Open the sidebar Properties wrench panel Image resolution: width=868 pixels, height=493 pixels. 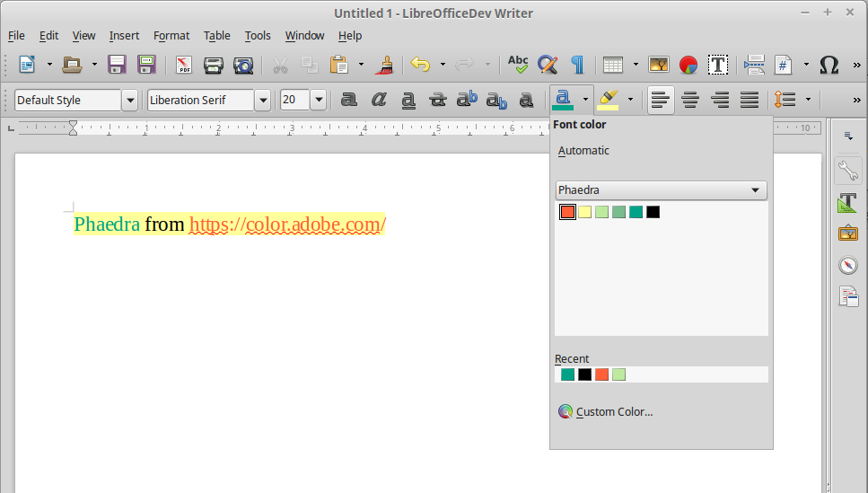(x=848, y=170)
